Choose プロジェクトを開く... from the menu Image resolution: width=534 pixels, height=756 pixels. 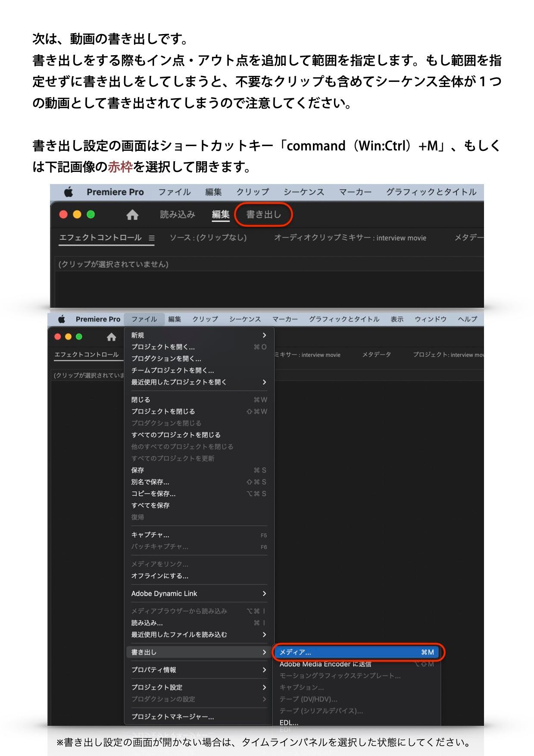(199, 347)
